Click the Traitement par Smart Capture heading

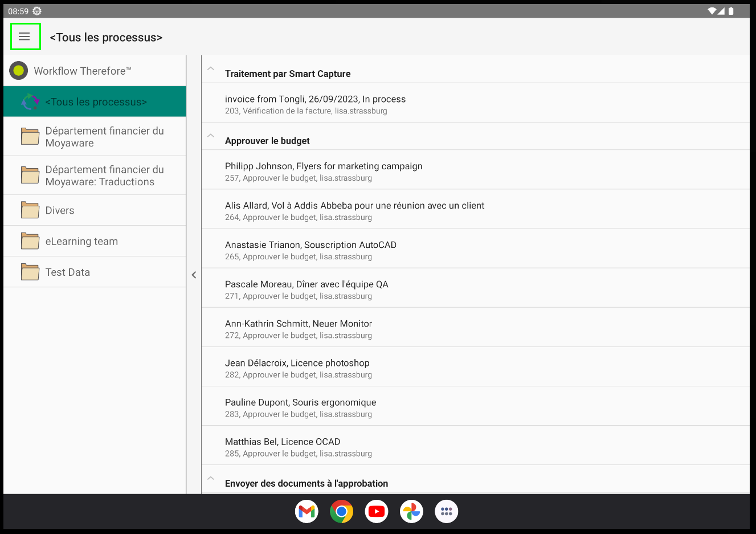click(x=288, y=74)
